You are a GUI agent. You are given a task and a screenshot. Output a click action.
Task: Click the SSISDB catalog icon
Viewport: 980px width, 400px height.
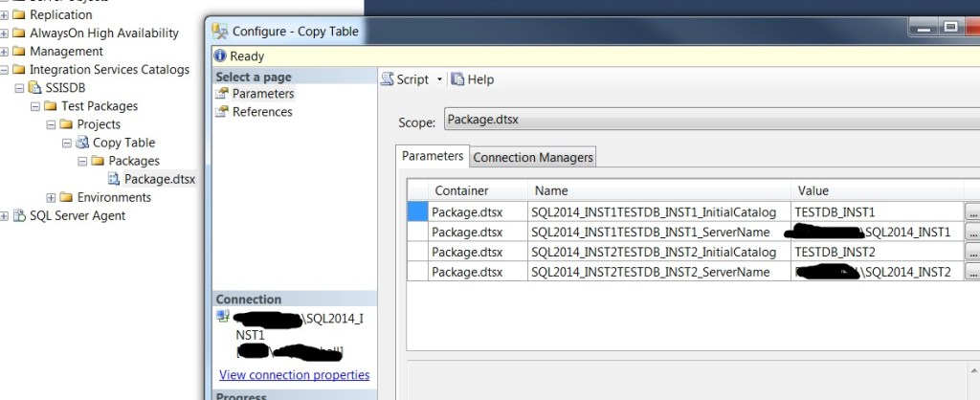(35, 88)
